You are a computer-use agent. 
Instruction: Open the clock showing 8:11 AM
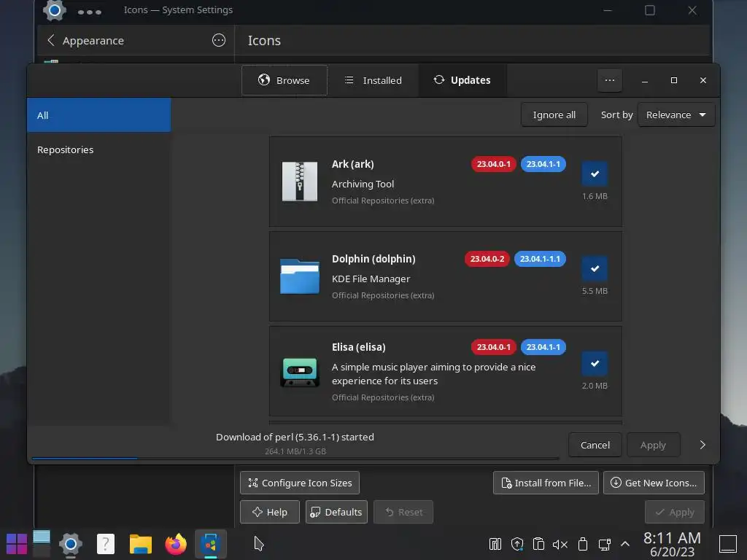(672, 544)
